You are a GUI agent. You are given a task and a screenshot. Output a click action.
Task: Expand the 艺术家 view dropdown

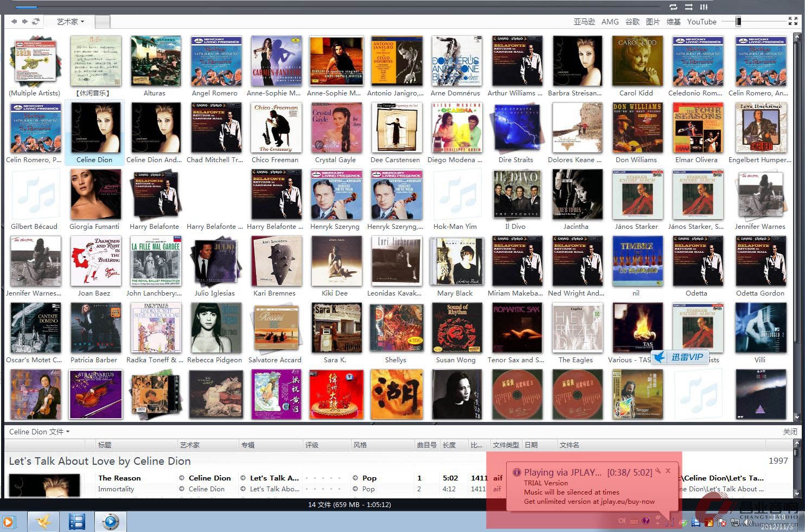tap(71, 22)
